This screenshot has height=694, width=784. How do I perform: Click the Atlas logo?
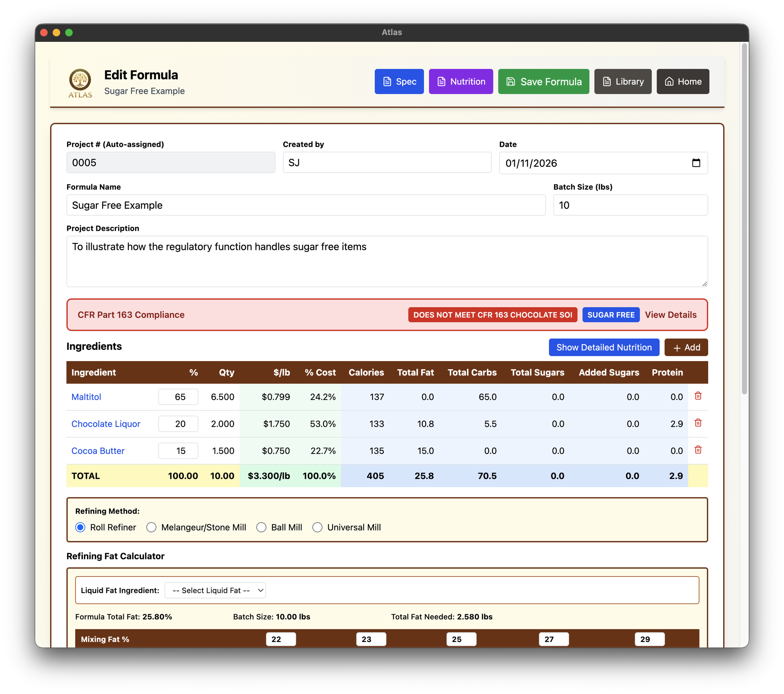point(80,82)
